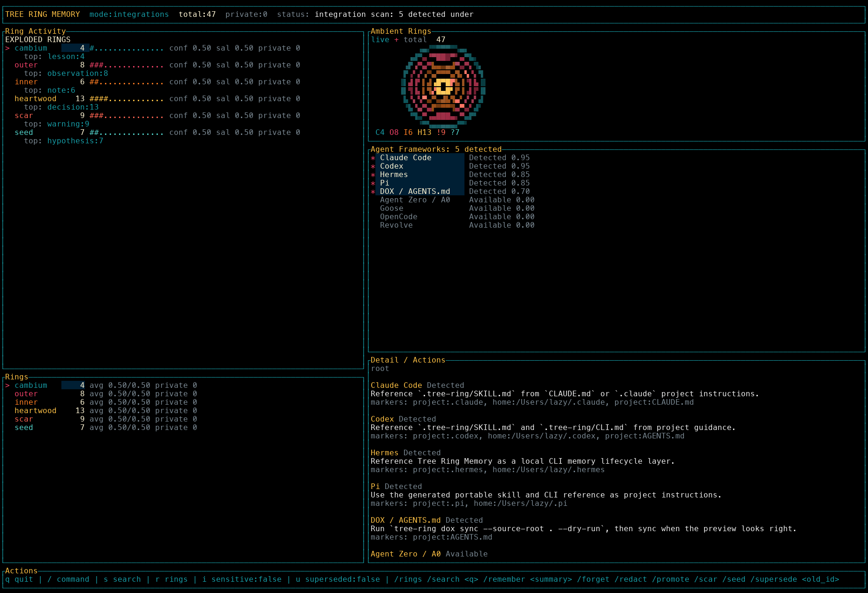Click the H13 heartwood count legend
This screenshot has height=593, width=868.
coord(425,133)
